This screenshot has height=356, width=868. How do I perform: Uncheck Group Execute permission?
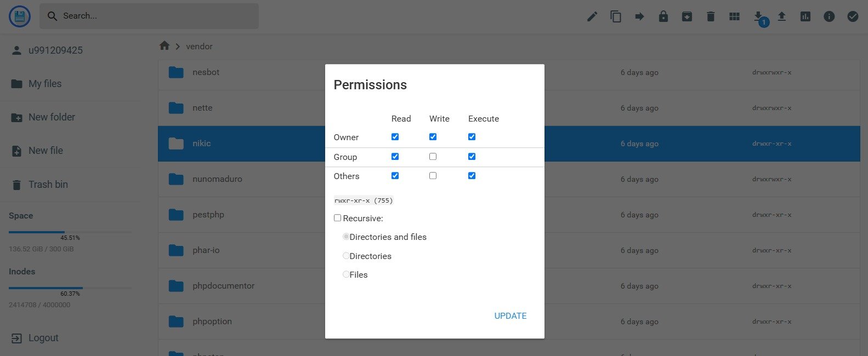point(472,157)
